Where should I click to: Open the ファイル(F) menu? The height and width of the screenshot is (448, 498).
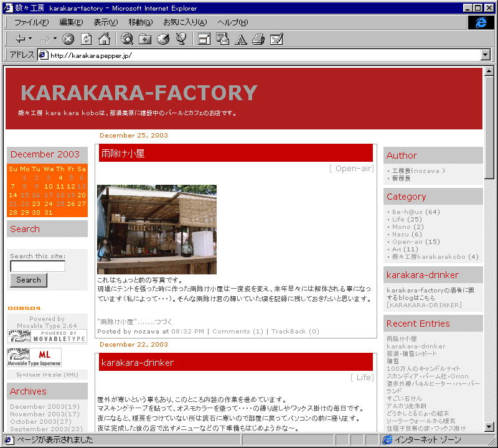pyautogui.click(x=32, y=22)
